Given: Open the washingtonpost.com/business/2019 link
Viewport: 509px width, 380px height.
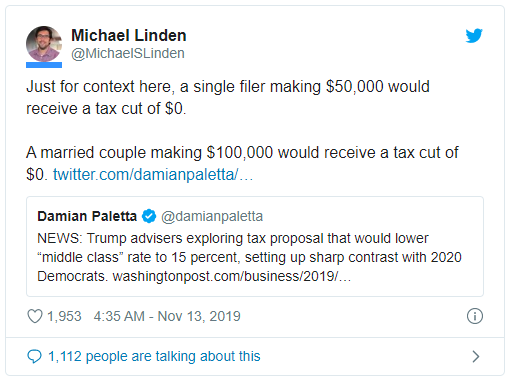Looking at the screenshot, I should [232, 276].
